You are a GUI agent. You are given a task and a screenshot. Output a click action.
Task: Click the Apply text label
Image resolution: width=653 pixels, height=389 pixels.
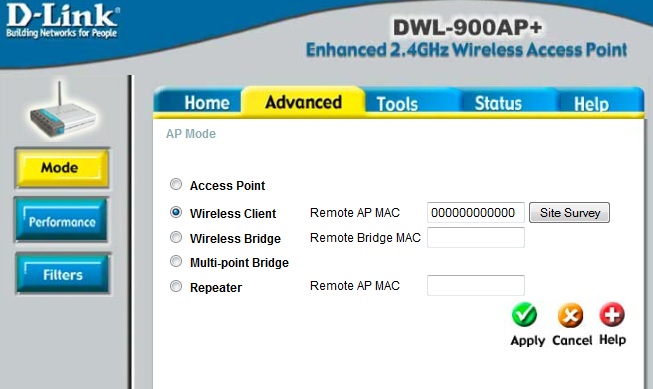(528, 340)
